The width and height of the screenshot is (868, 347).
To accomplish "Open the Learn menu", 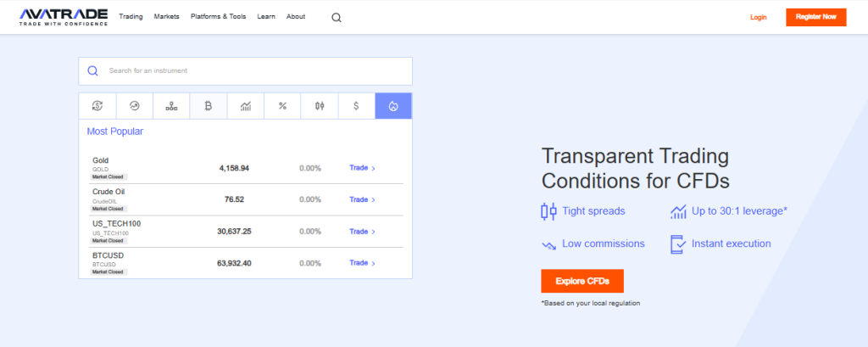I will [266, 17].
